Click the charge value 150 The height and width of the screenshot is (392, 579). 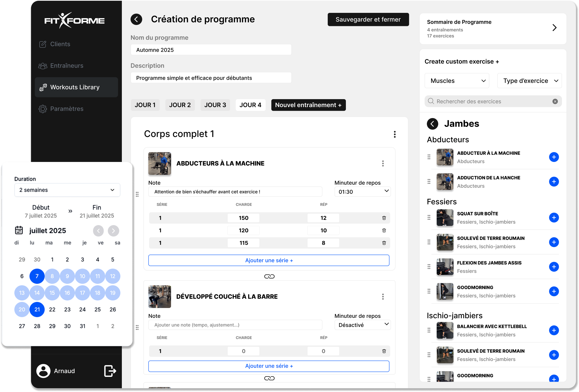[243, 218]
